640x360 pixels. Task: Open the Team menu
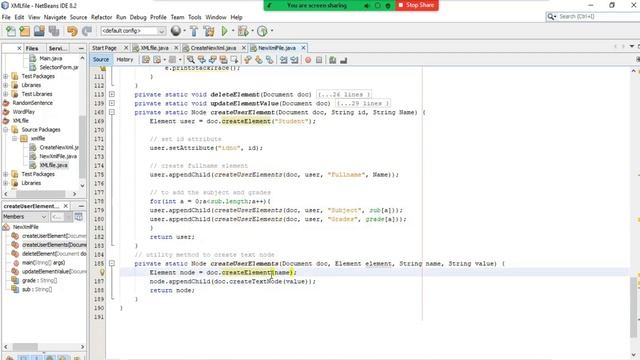click(177, 17)
